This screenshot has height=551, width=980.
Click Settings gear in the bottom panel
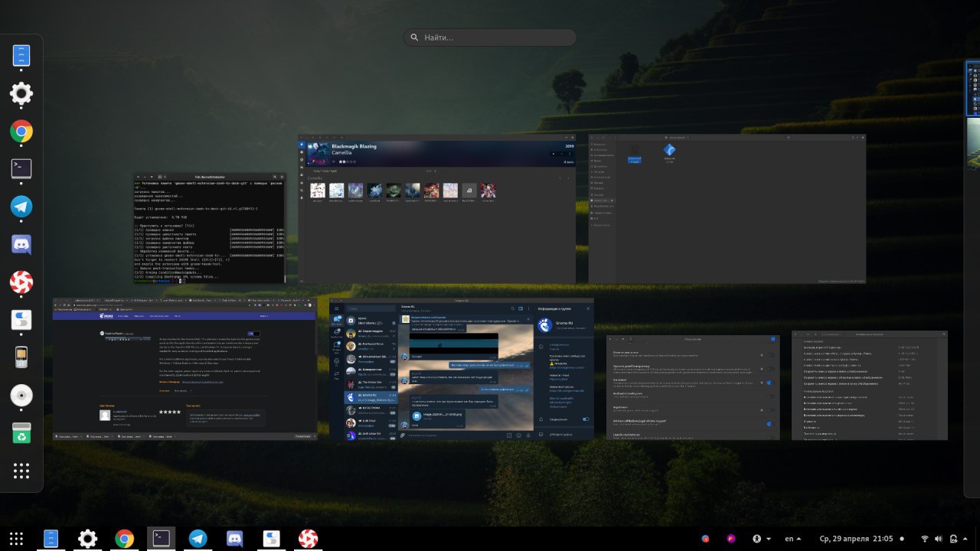tap(88, 539)
